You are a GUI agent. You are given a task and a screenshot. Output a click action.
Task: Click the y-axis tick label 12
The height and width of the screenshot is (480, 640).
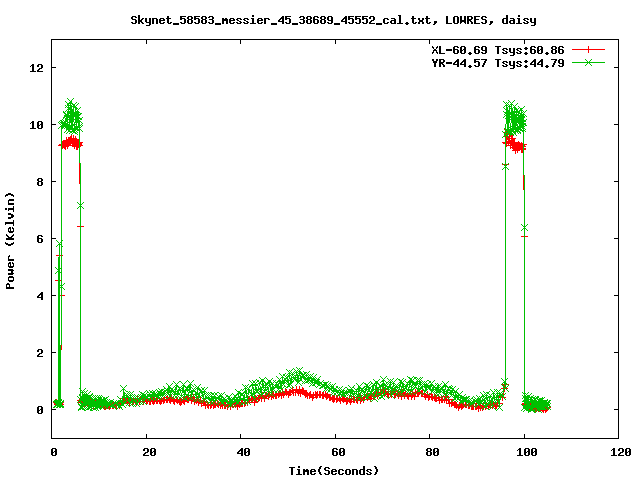(36, 68)
